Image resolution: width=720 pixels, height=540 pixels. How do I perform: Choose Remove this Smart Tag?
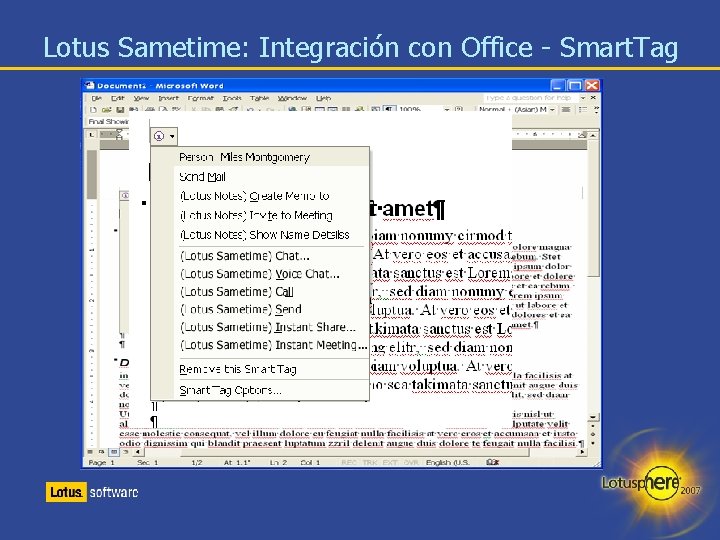(x=260, y=369)
